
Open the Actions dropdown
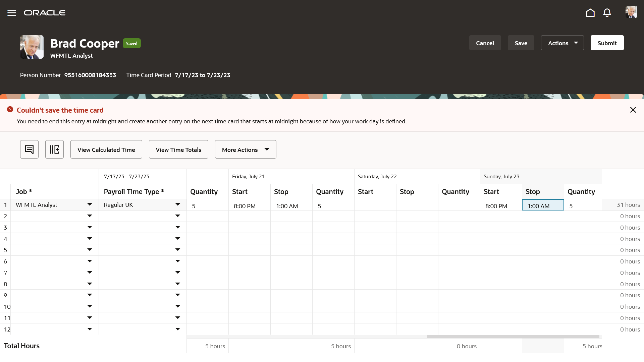(562, 43)
